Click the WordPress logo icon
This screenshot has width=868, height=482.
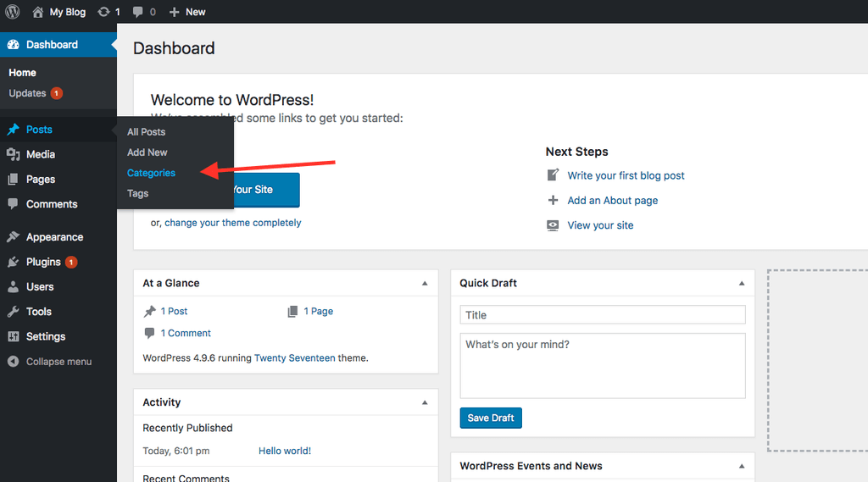12,12
